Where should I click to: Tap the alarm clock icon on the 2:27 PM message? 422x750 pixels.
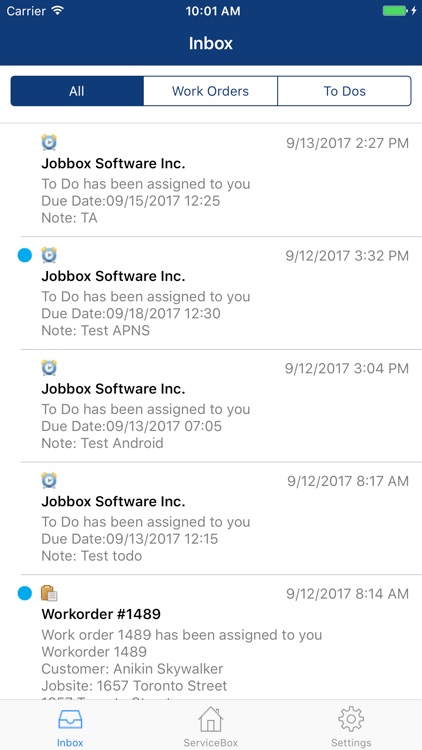click(x=49, y=143)
